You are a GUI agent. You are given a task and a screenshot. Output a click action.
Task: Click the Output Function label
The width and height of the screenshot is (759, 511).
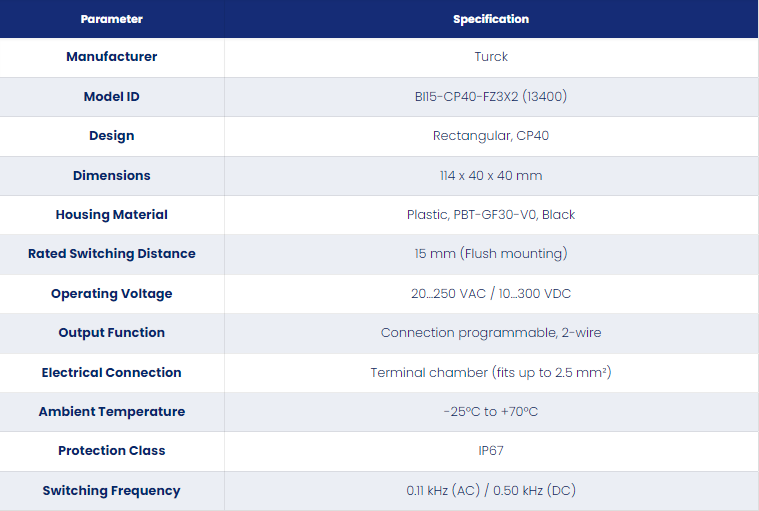(x=111, y=332)
